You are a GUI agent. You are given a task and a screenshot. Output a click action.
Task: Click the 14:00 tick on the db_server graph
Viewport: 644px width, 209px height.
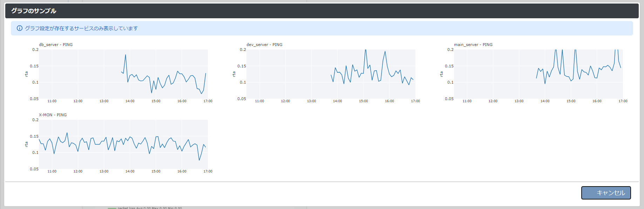coord(130,101)
